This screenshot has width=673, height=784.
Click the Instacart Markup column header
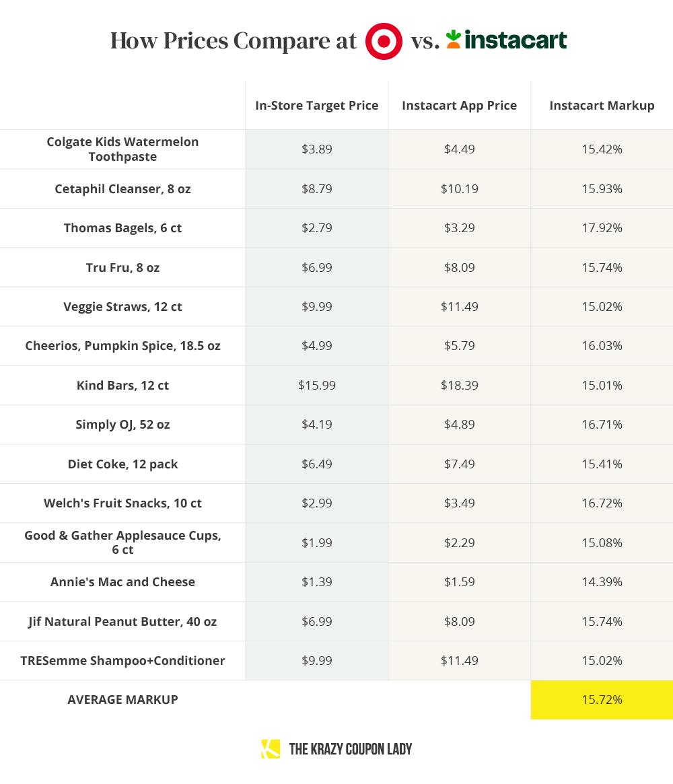tap(602, 106)
